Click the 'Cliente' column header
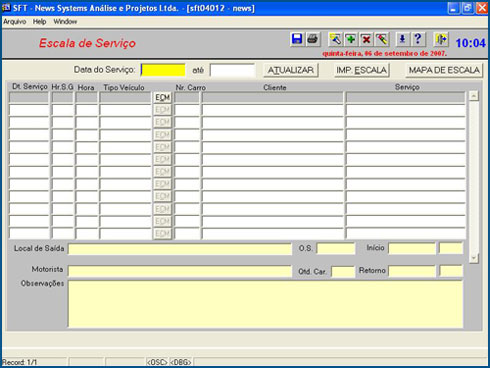The height and width of the screenshot is (368, 490). (275, 87)
